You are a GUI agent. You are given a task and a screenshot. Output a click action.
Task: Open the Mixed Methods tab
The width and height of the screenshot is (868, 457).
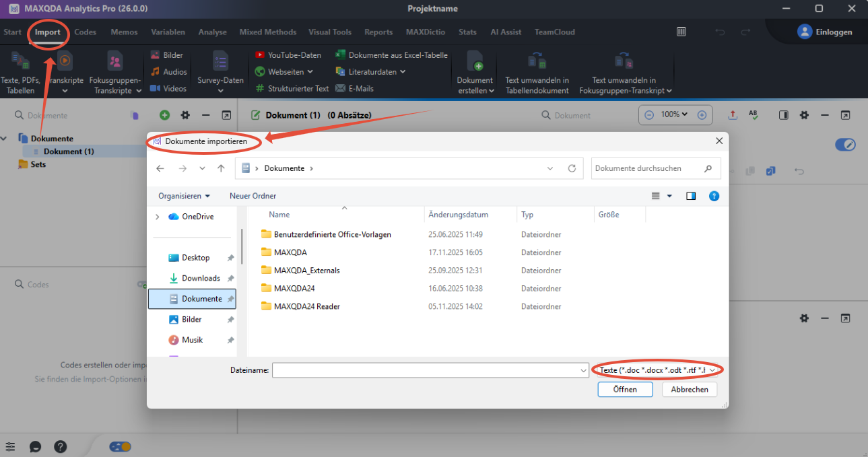(x=268, y=32)
